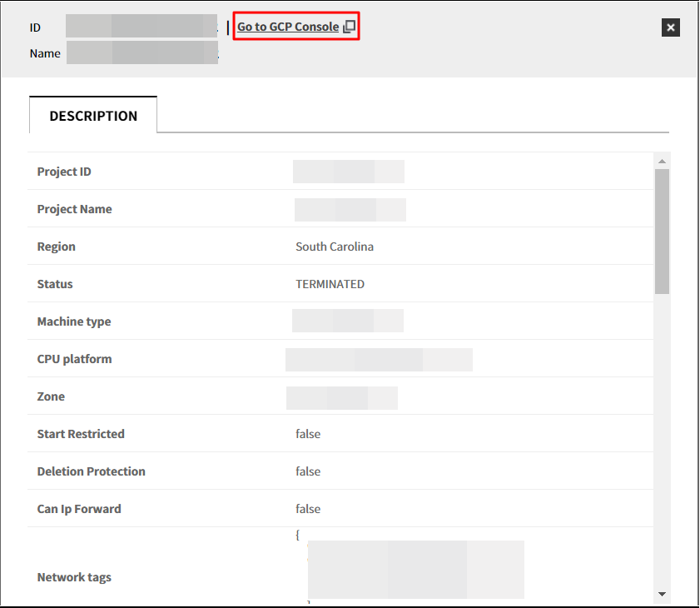
Task: Click the TERMINATED status value
Action: coord(330,284)
